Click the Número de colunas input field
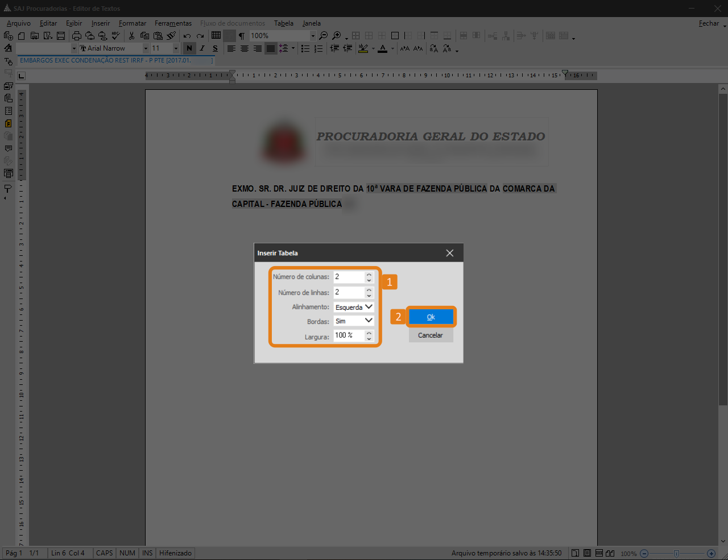Viewport: 728px width, 560px height. 349,277
